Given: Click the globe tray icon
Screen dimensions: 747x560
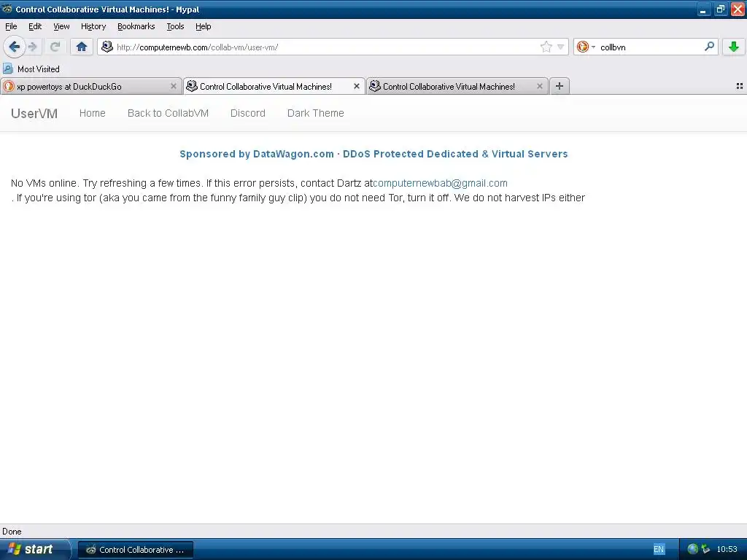Looking at the screenshot, I should 693,549.
